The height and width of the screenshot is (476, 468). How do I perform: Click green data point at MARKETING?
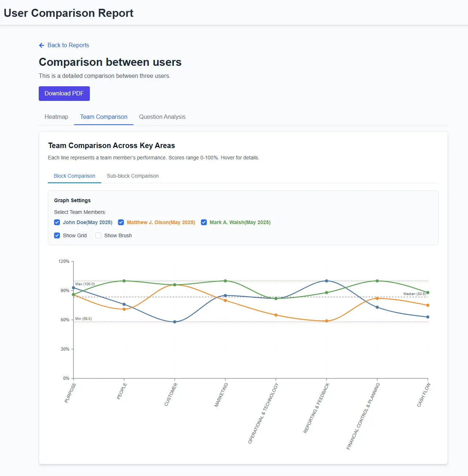pyautogui.click(x=225, y=281)
